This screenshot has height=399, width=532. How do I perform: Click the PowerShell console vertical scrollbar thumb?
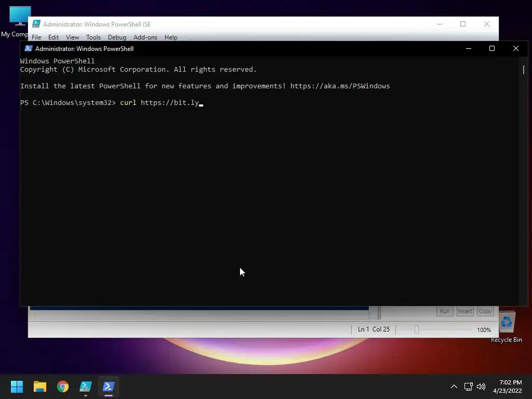pos(524,70)
